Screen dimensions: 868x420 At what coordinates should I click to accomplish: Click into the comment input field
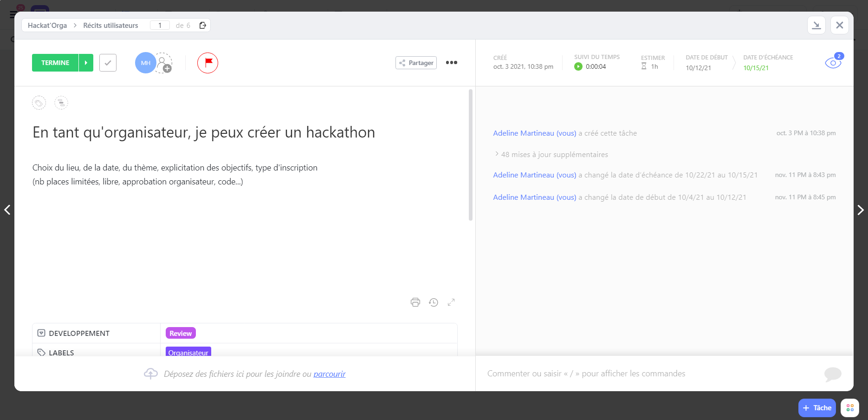click(x=650, y=374)
